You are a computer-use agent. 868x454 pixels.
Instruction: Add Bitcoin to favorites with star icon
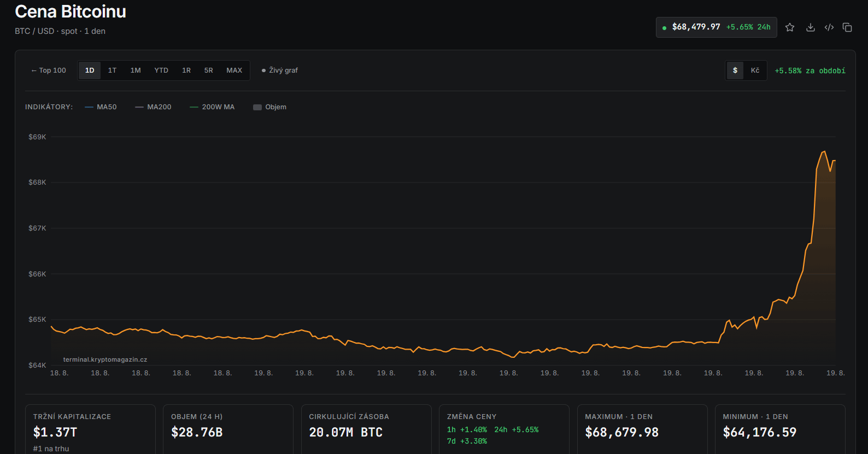[x=790, y=27]
